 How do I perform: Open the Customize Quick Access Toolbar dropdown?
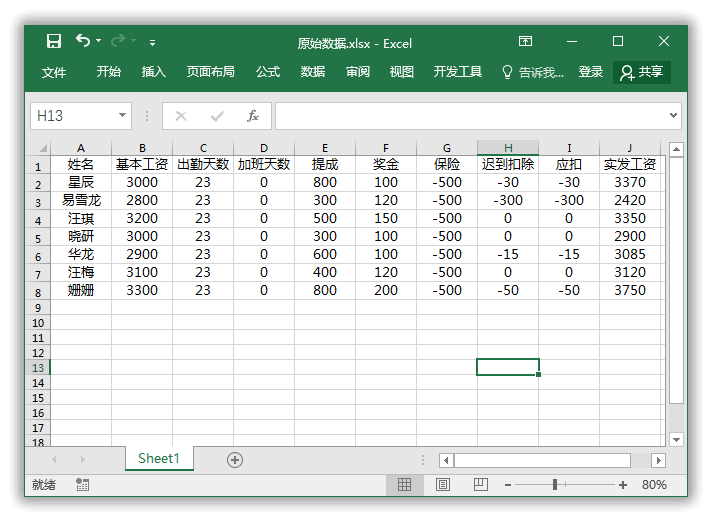coord(153,43)
